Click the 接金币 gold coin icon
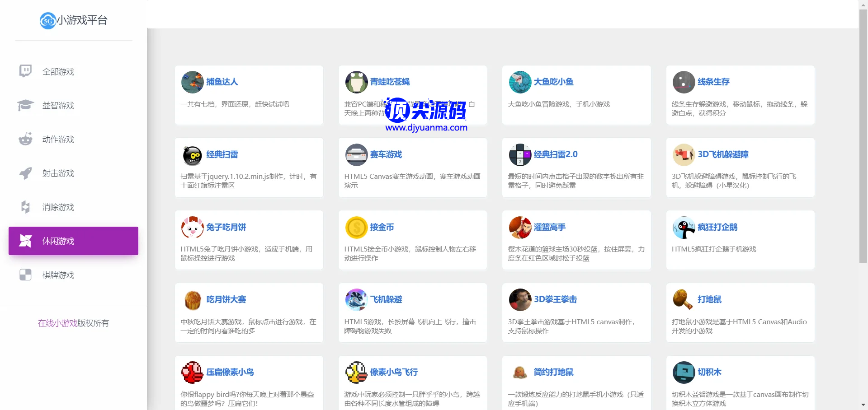The width and height of the screenshot is (868, 410). (356, 227)
